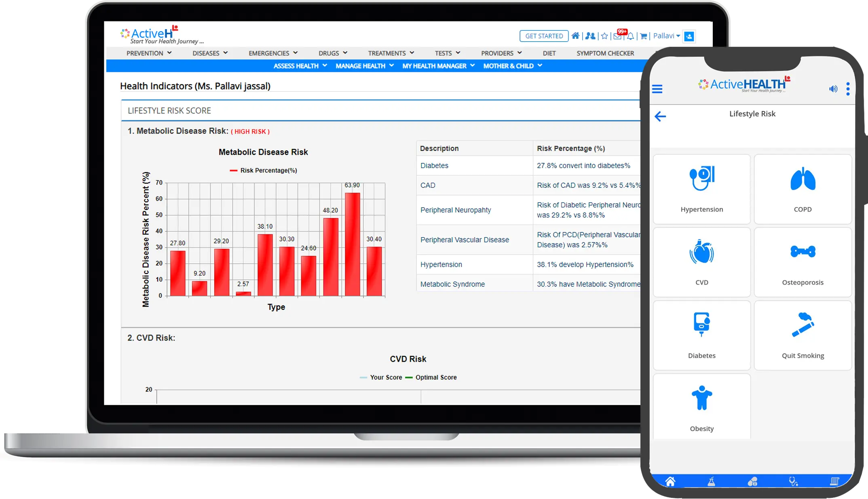This screenshot has height=499, width=868.
Task: Open the SYMPTOM CHECKER menu item
Action: click(x=605, y=53)
